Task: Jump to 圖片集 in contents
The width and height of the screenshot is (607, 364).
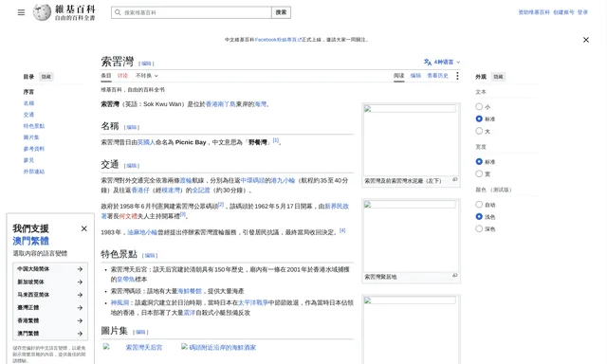Action: [x=31, y=137]
